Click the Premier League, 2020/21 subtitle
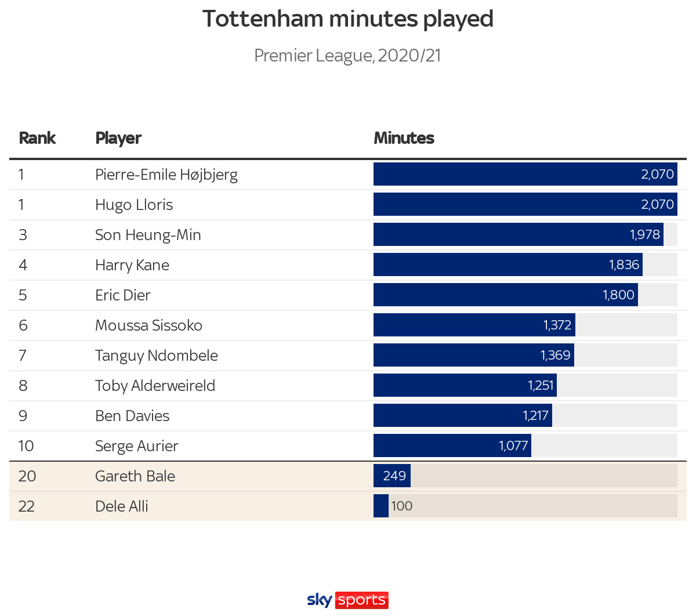Image resolution: width=696 pixels, height=616 pixels. 348,56
